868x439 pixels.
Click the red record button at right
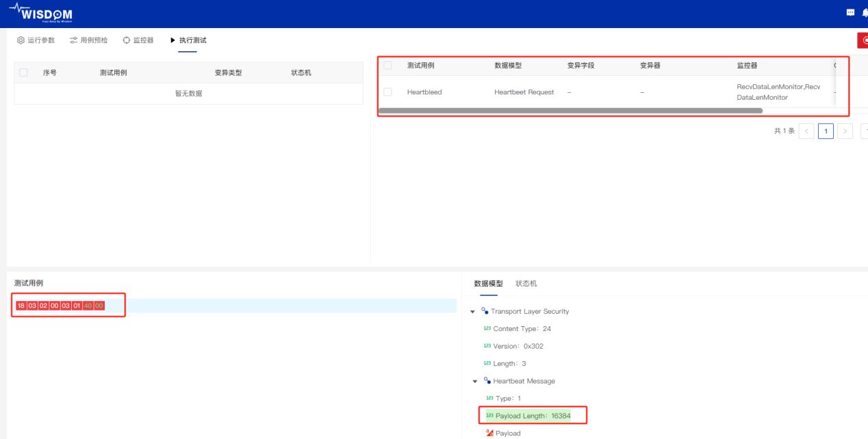pos(863,40)
